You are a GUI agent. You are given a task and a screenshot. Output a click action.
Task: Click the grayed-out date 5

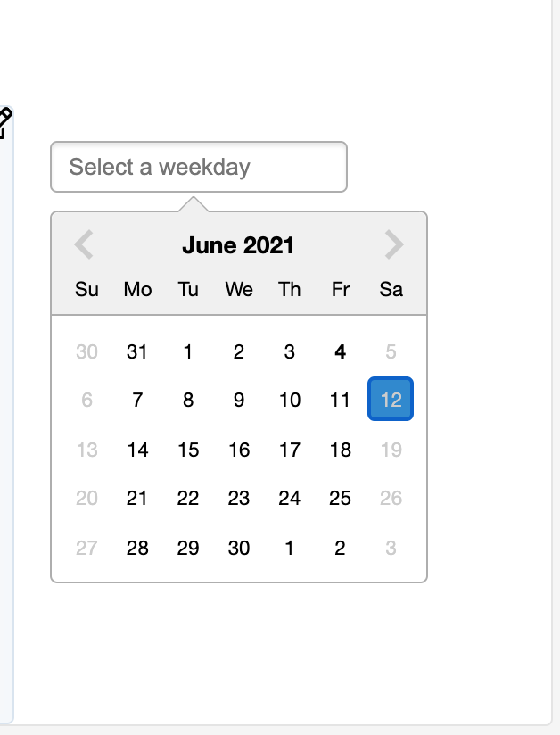tap(391, 351)
